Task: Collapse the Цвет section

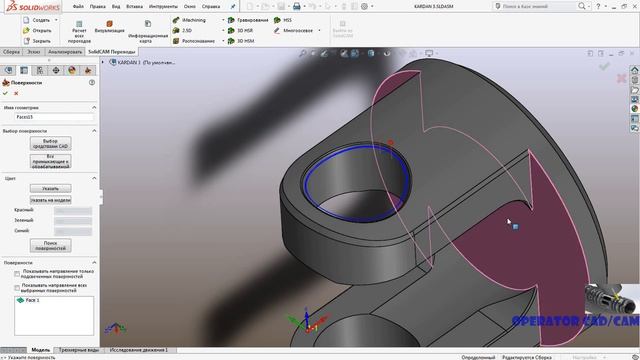Action: [94, 178]
